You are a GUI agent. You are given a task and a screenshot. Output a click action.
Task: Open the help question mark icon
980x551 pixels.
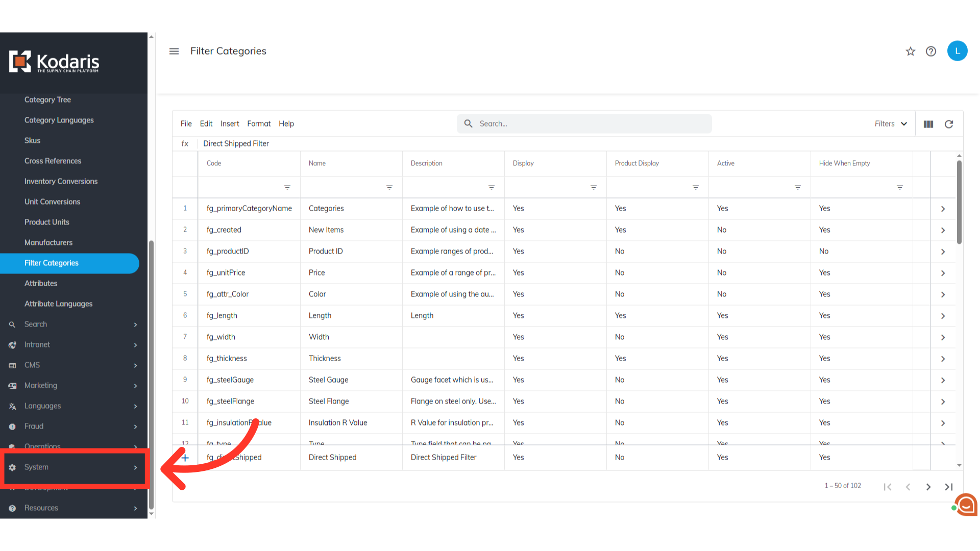click(x=931, y=51)
